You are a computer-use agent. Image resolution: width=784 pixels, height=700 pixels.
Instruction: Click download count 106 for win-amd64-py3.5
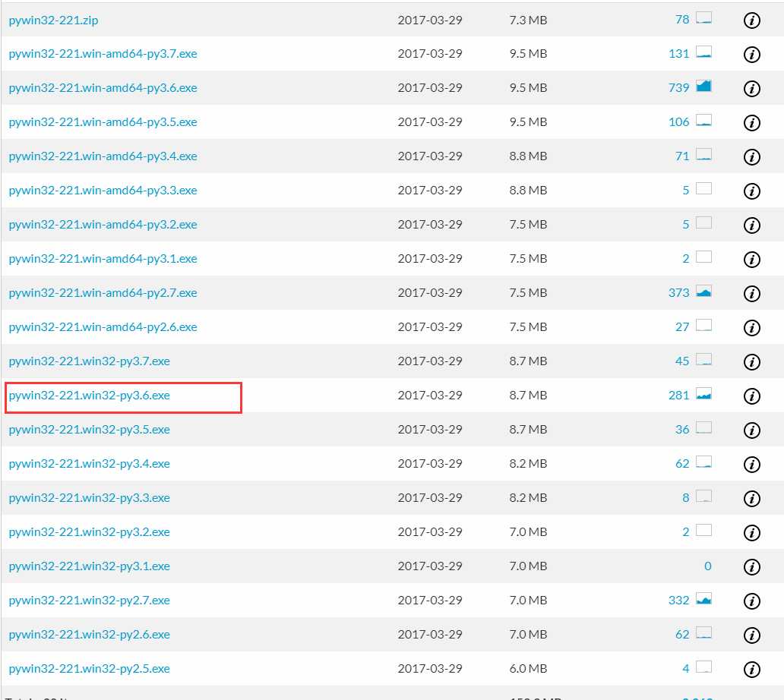(679, 122)
